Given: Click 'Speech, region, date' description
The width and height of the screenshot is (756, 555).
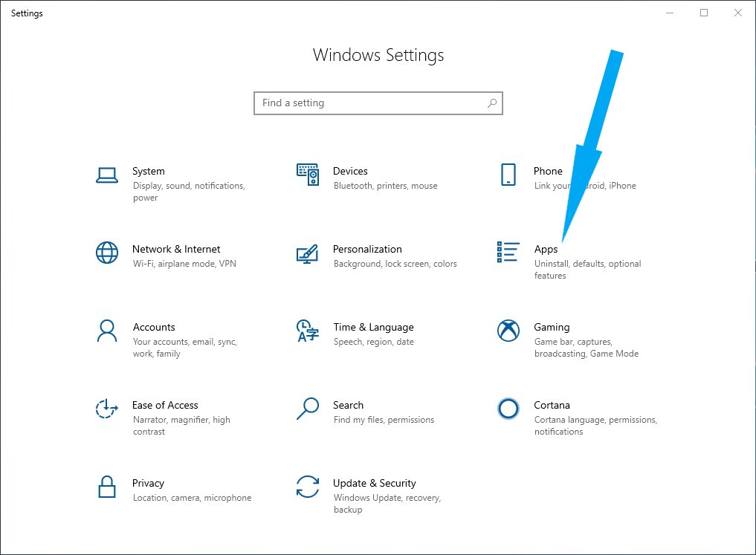Looking at the screenshot, I should click(374, 342).
